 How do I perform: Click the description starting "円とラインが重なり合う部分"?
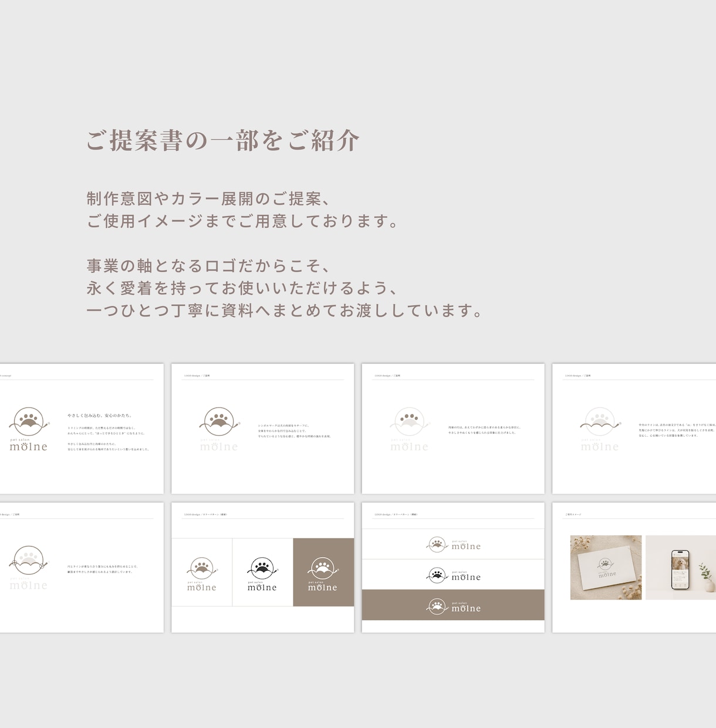(x=103, y=569)
